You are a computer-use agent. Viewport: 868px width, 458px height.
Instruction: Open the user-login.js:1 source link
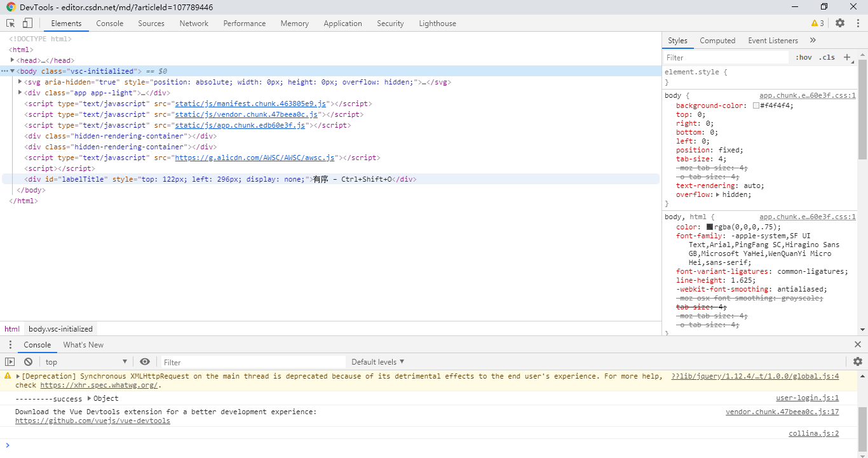(x=808, y=398)
